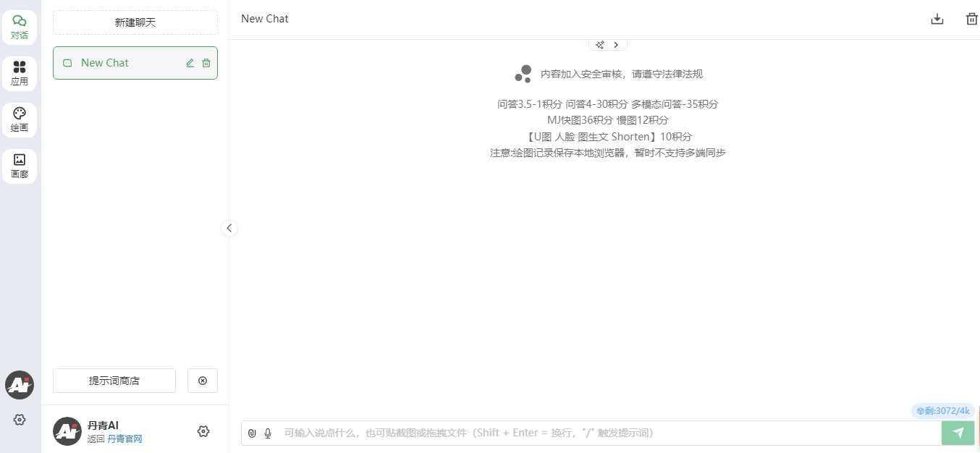Image resolution: width=980 pixels, height=453 pixels.
Task: Export chat with the download icon
Action: [937, 19]
